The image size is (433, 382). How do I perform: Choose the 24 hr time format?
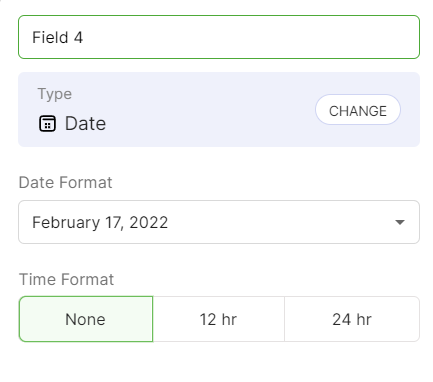pos(352,319)
